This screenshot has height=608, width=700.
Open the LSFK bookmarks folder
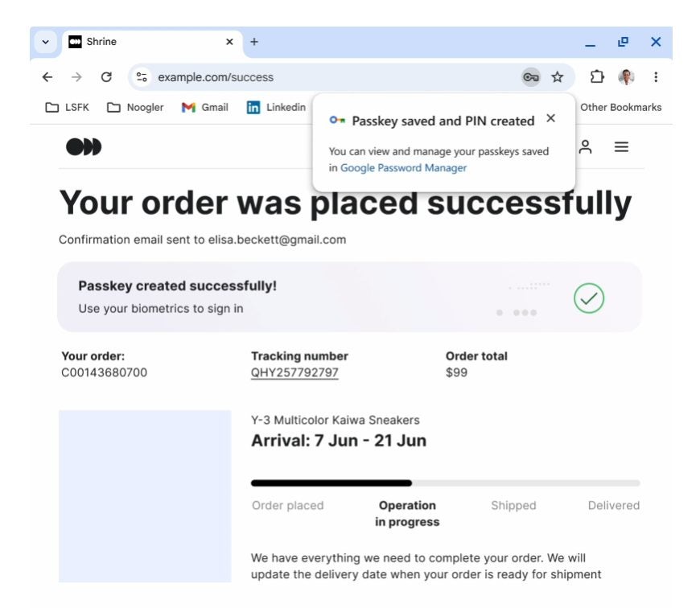[68, 108]
